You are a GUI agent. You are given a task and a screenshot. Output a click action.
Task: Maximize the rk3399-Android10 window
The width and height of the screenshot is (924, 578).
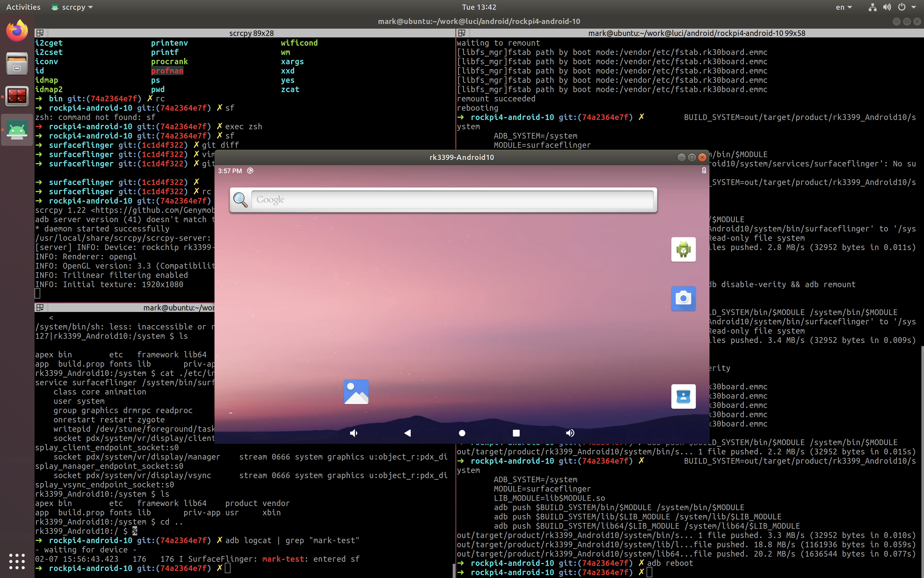691,157
